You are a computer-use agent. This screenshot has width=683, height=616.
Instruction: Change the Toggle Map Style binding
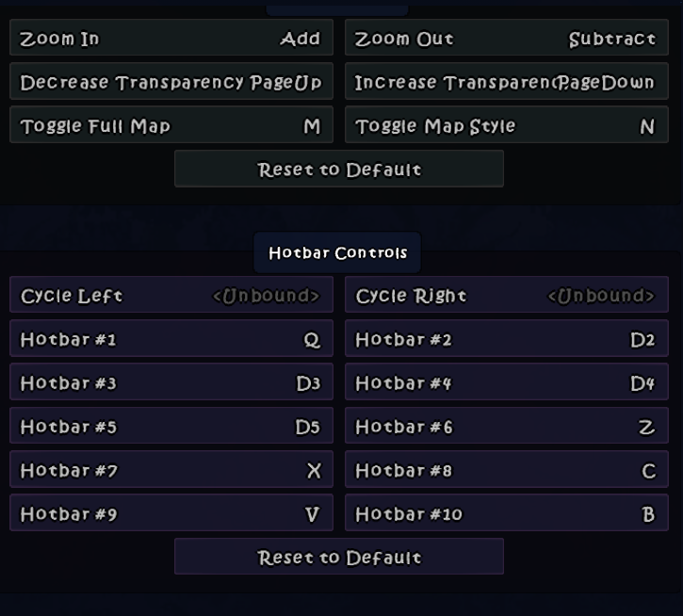point(506,125)
